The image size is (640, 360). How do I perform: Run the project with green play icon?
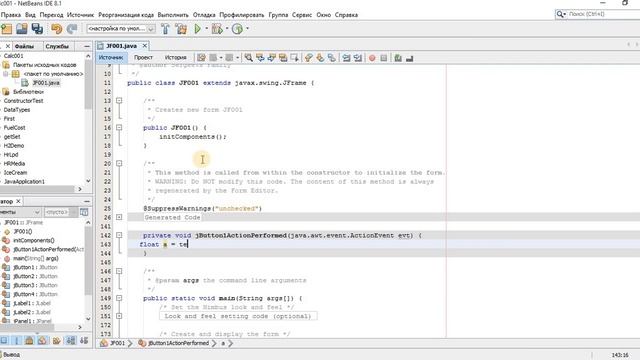198,29
